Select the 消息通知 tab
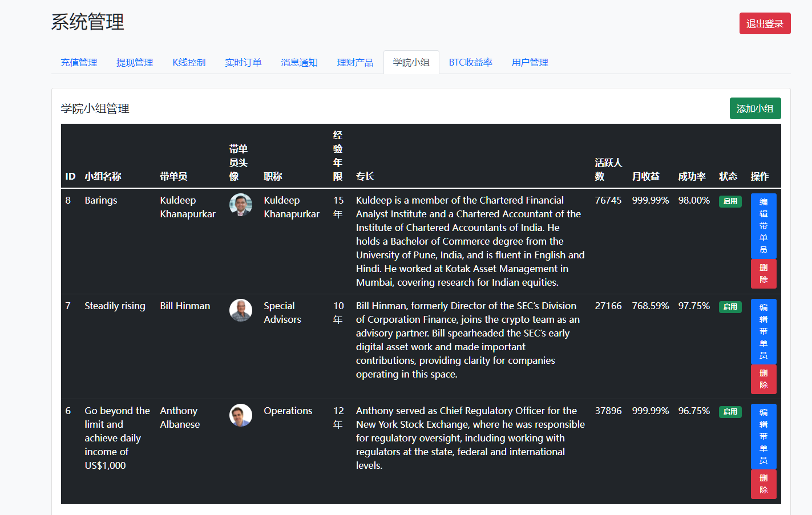812x515 pixels. click(299, 62)
